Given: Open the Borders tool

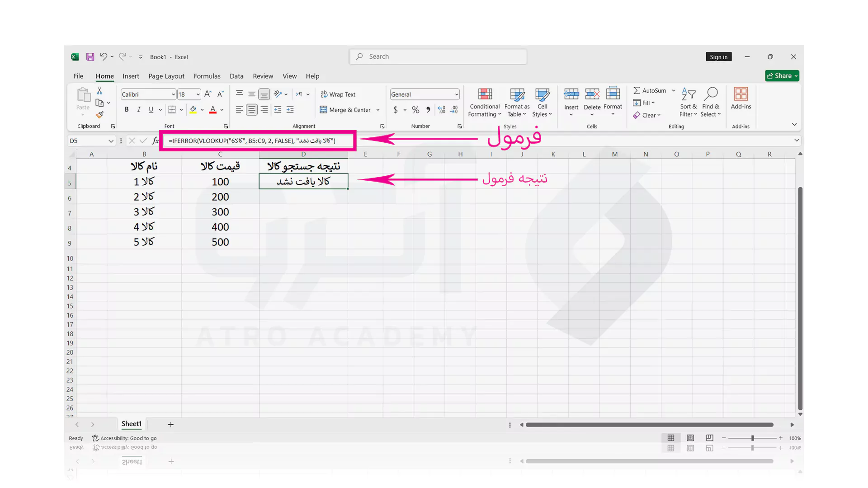Looking at the screenshot, I should click(172, 110).
